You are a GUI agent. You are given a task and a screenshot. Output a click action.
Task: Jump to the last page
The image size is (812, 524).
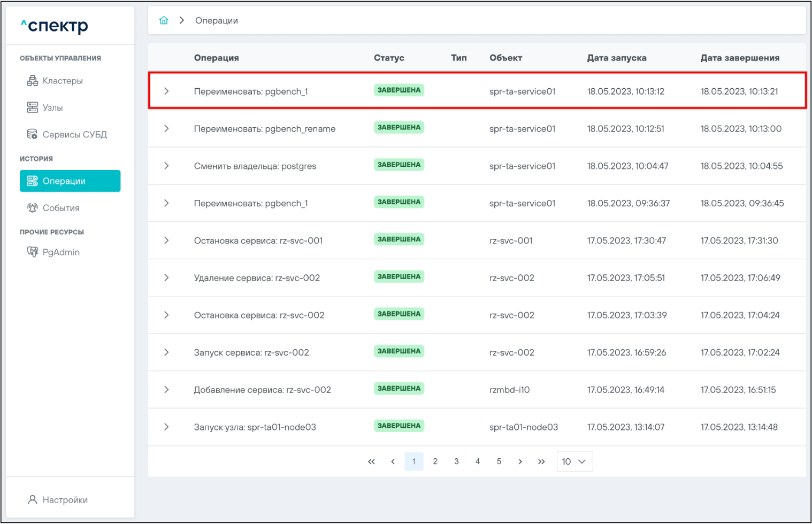541,461
